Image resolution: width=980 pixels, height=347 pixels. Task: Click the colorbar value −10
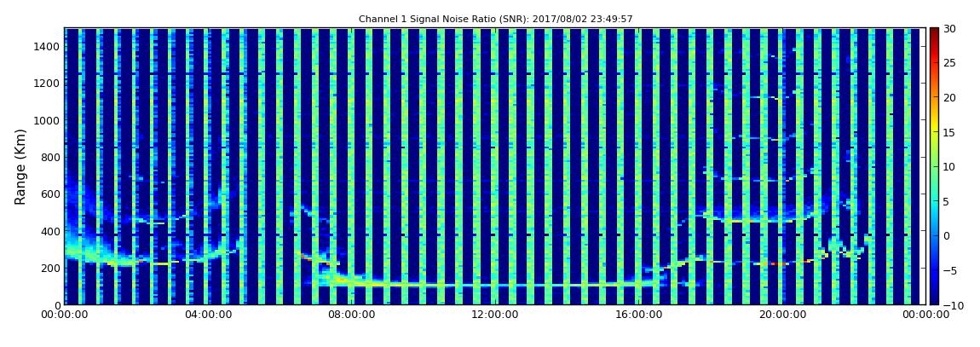[x=951, y=305]
